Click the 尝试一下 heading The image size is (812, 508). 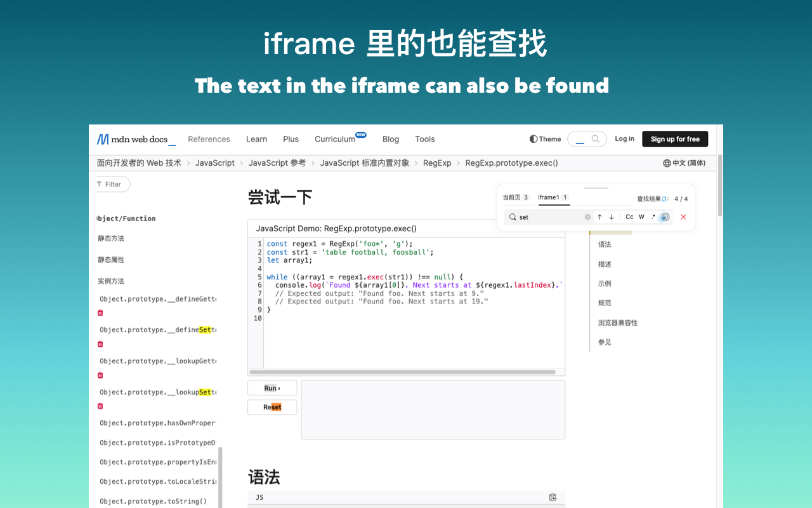point(280,197)
